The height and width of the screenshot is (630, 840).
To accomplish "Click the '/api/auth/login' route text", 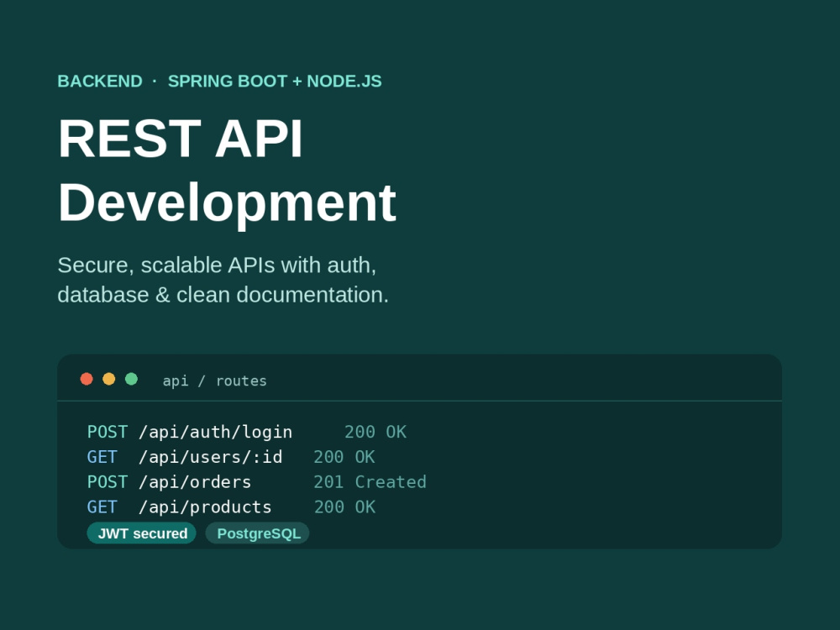I will 215,432.
